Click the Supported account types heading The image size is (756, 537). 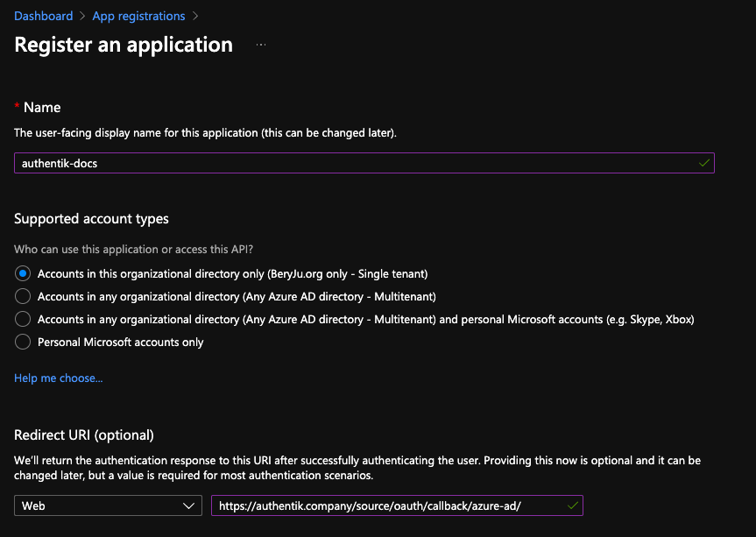click(91, 218)
